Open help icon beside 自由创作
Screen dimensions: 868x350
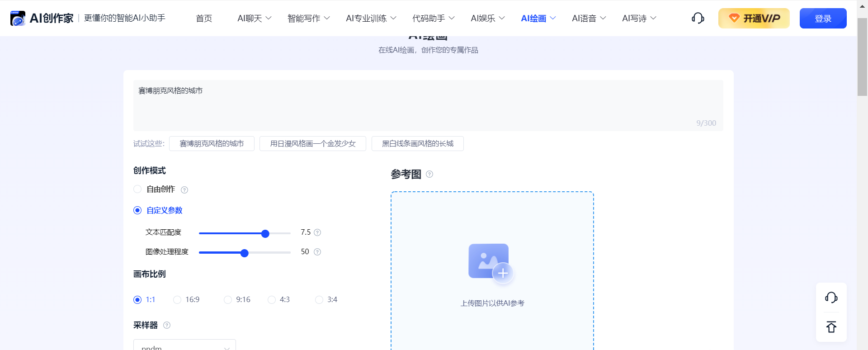[x=184, y=190]
